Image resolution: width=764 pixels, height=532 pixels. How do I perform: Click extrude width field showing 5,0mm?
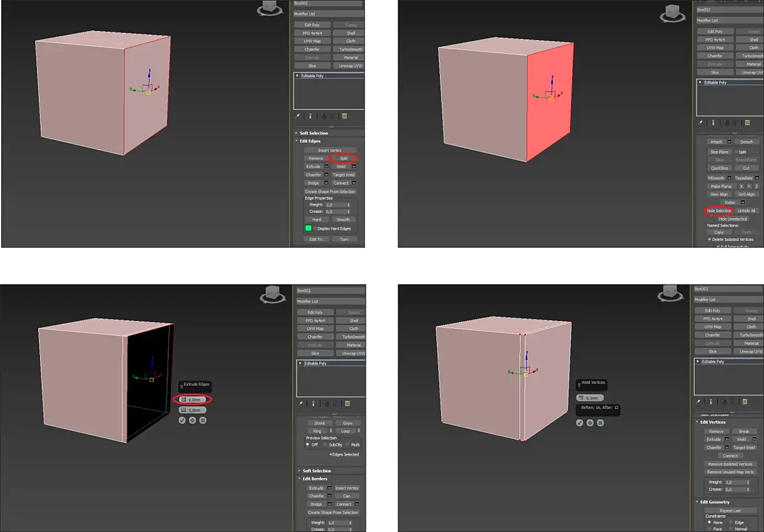pyautogui.click(x=193, y=410)
